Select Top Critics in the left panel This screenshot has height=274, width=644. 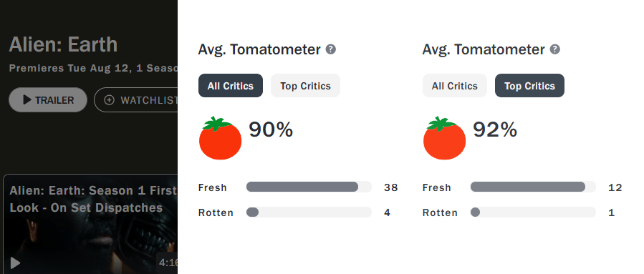(306, 86)
